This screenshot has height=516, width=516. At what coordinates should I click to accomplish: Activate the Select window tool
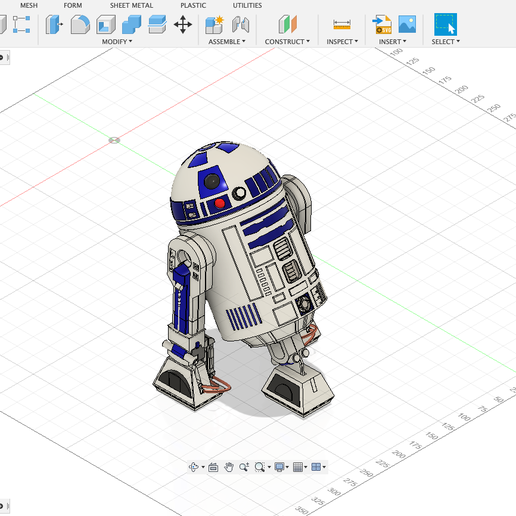coord(445,24)
